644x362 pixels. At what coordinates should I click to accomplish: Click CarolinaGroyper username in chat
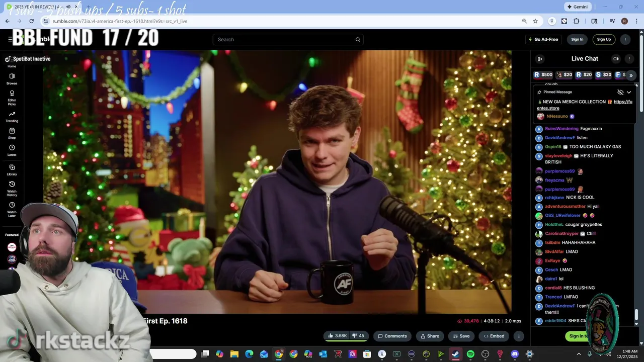tap(561, 234)
